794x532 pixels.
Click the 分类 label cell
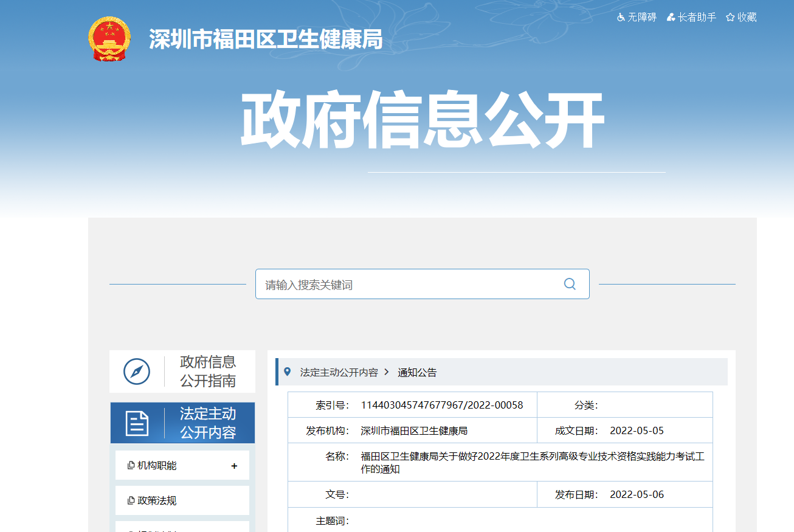[586, 405]
